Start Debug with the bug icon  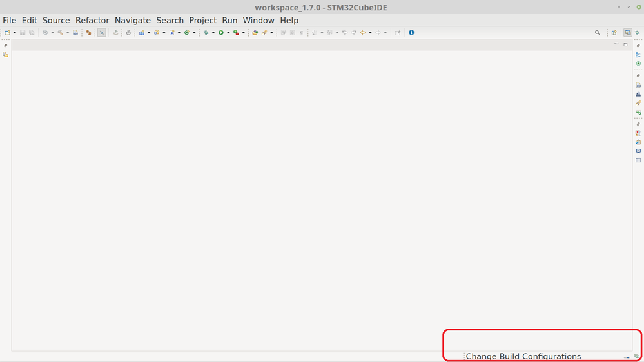(x=206, y=32)
